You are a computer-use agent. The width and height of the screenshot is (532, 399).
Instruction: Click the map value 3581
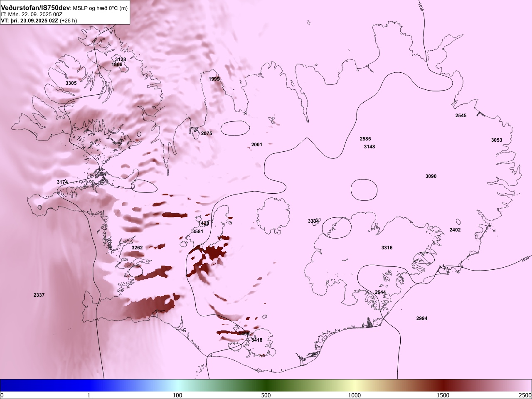198,232
